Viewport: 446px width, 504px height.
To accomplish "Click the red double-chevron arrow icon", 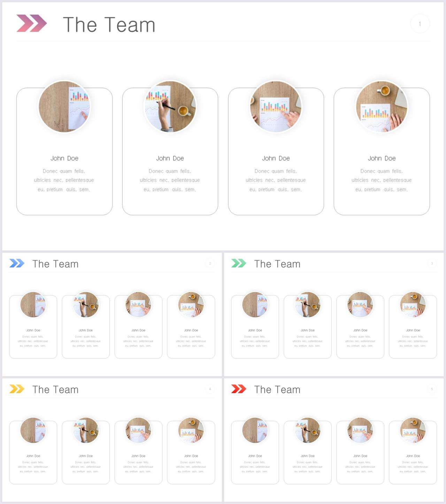I will (239, 389).
